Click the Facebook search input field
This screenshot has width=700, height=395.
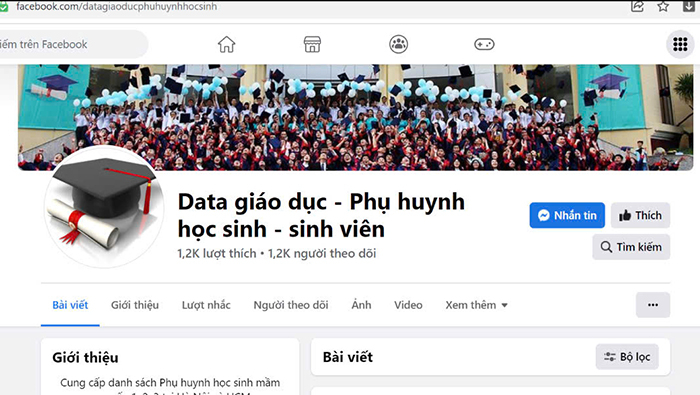(x=74, y=44)
